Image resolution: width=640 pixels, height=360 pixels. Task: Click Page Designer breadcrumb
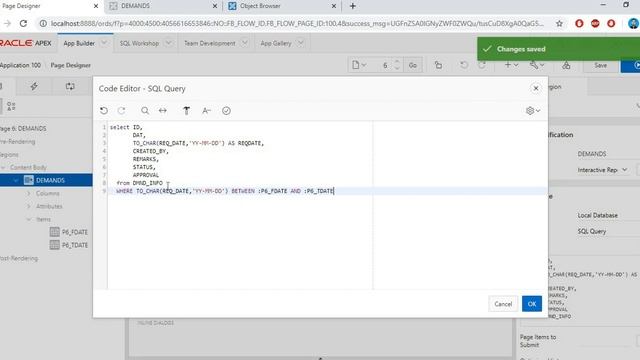coord(71,65)
